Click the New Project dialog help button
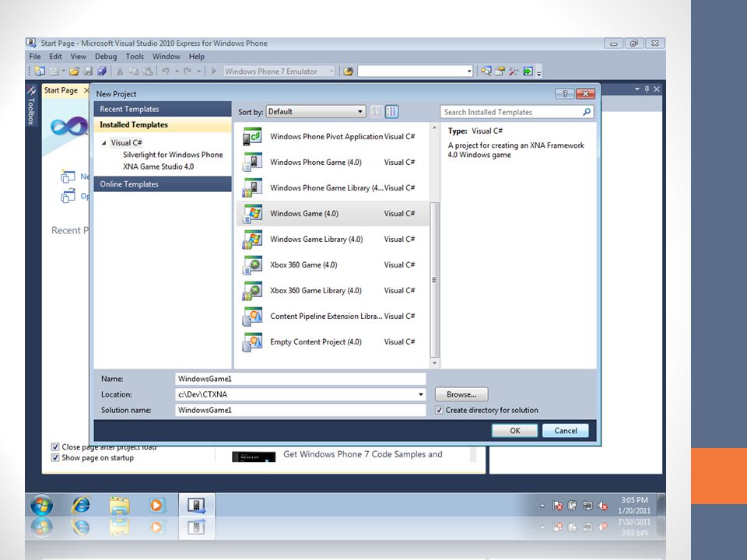 click(565, 94)
